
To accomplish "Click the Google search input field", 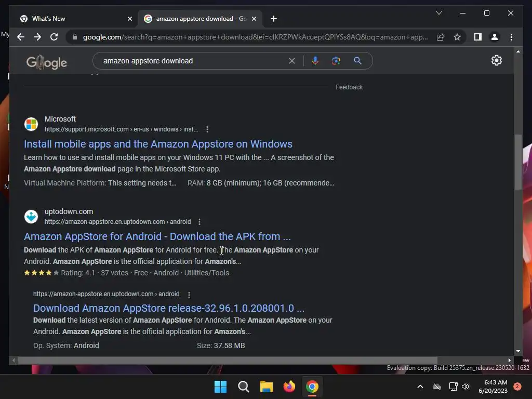I will 193,61.
